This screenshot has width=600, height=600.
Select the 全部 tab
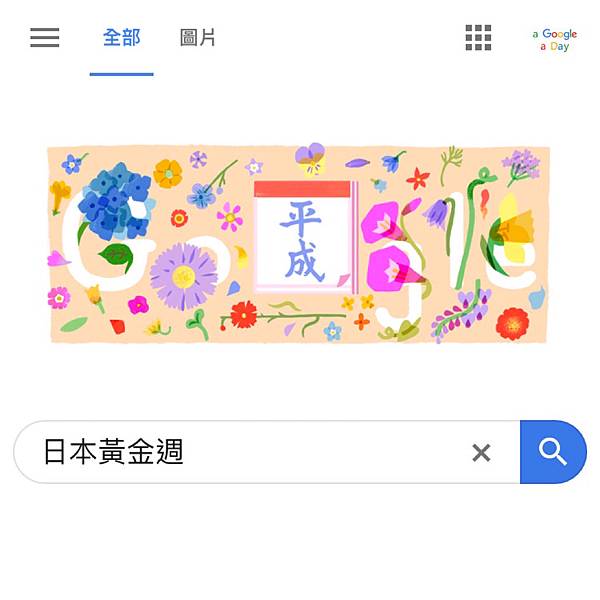coord(122,38)
